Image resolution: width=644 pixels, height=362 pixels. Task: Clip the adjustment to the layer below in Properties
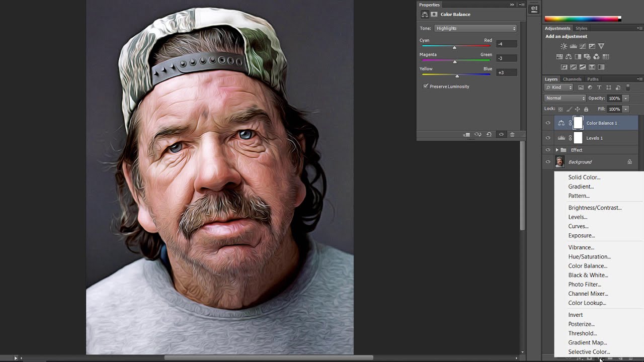pos(466,135)
